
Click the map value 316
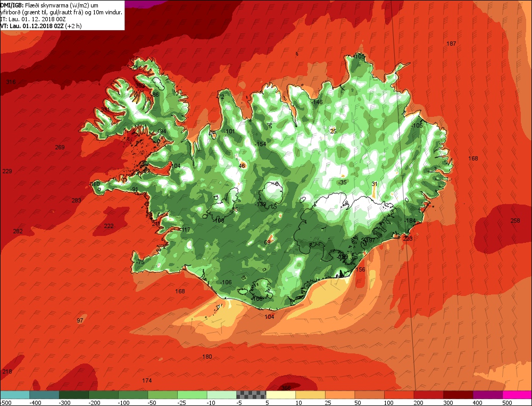11,82
